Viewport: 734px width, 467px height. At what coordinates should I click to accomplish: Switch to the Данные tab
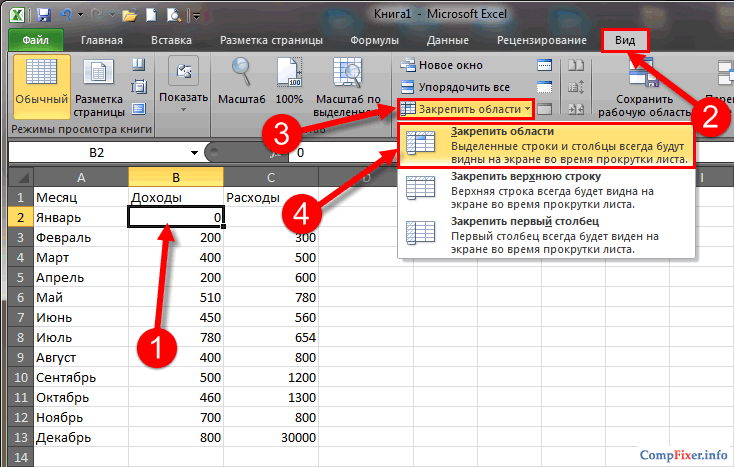coord(447,40)
